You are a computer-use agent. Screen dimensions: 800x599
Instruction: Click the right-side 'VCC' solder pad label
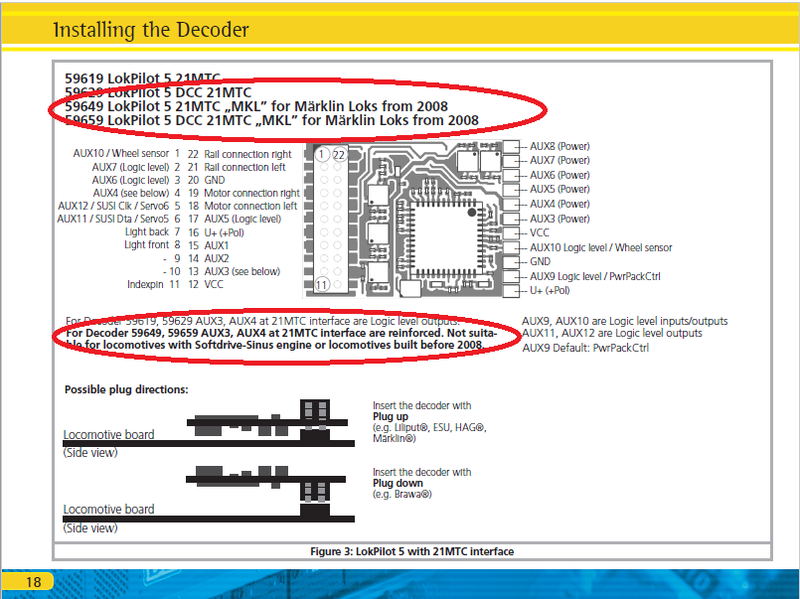click(539, 233)
